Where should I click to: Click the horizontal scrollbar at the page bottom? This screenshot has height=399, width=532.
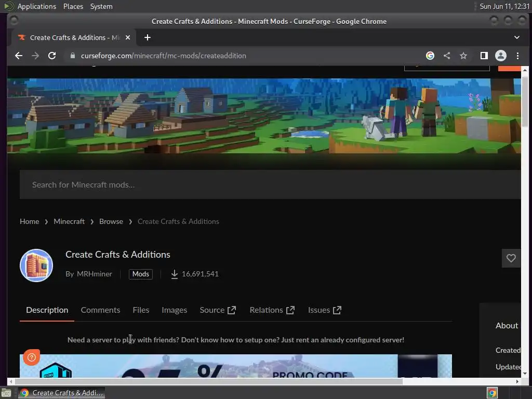208,381
